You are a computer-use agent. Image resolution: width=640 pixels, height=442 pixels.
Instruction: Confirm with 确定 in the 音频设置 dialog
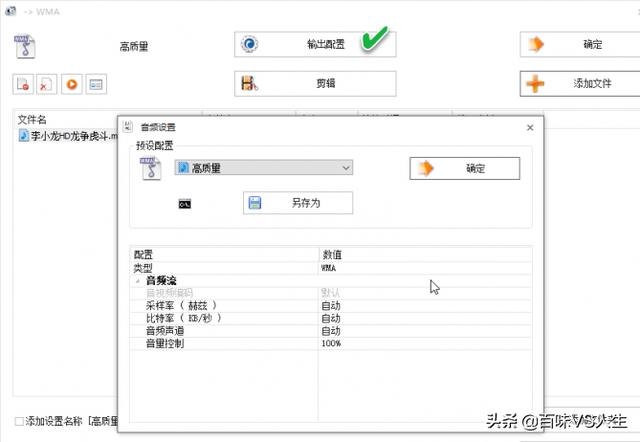(x=464, y=168)
